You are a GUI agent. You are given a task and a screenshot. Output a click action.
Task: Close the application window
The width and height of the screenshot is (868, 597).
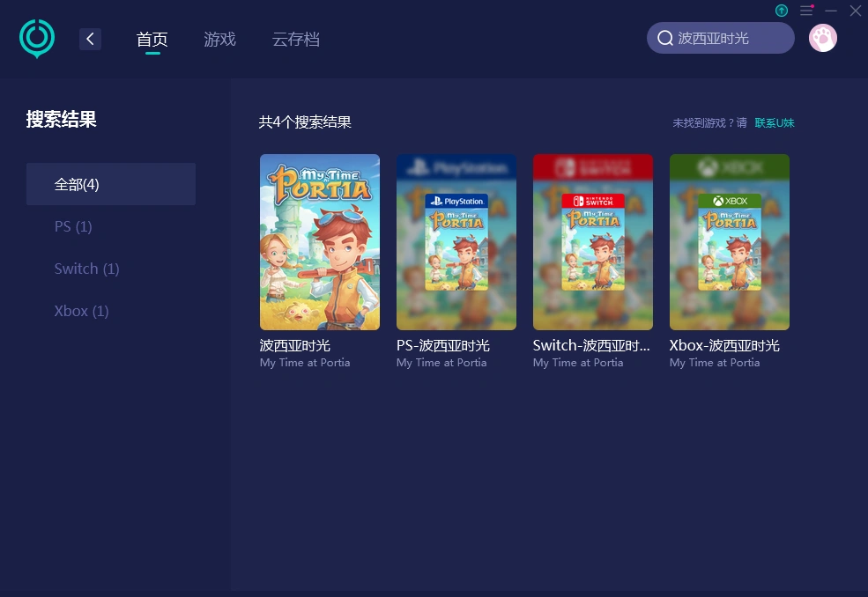click(x=856, y=11)
